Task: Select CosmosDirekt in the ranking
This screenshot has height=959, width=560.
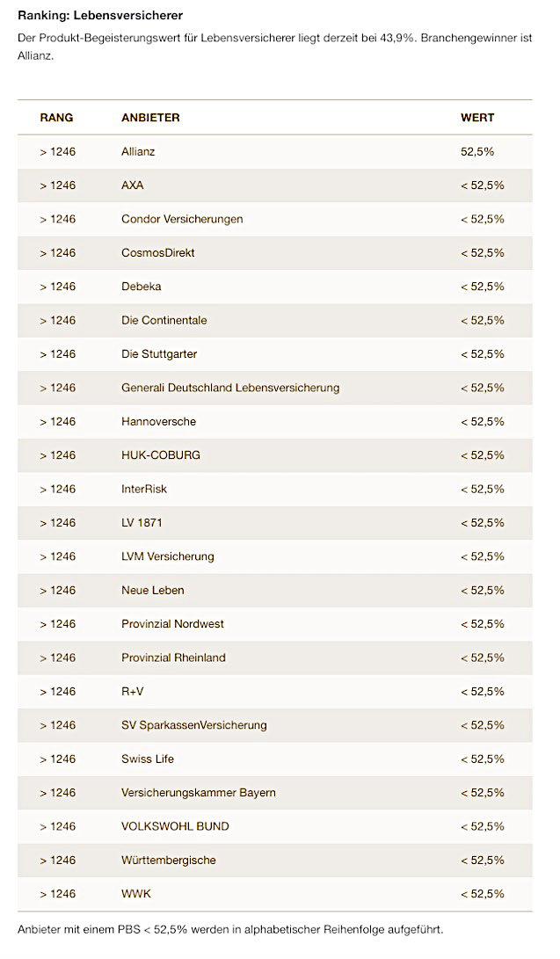Action: pyautogui.click(x=158, y=253)
